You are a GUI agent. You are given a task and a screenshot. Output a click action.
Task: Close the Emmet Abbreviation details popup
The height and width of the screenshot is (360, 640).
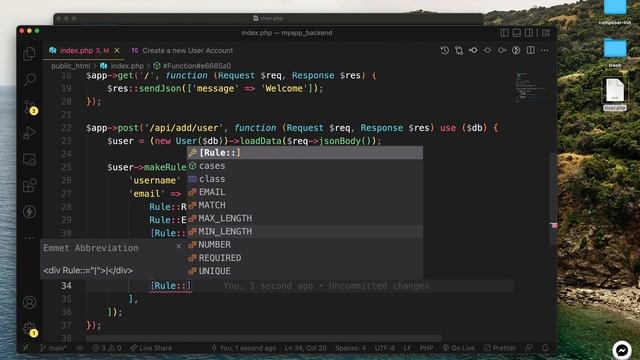(x=178, y=246)
